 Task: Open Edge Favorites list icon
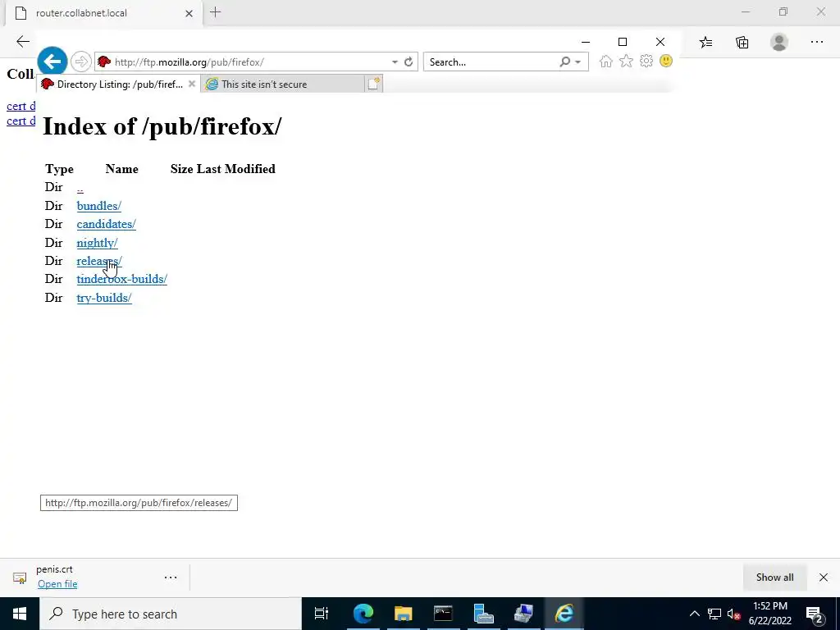pyautogui.click(x=705, y=43)
